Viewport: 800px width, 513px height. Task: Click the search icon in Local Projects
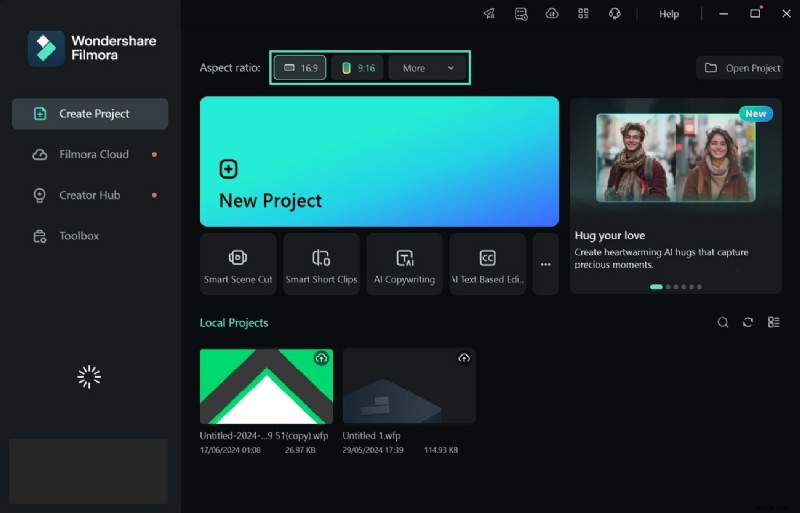click(x=723, y=322)
